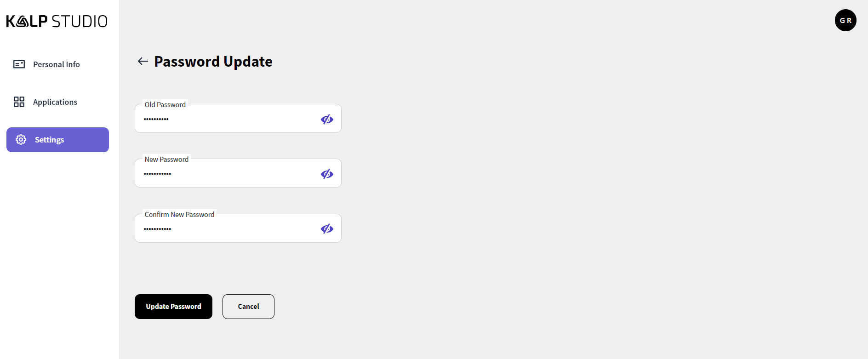Show the Old Password text
868x359 pixels.
(327, 120)
